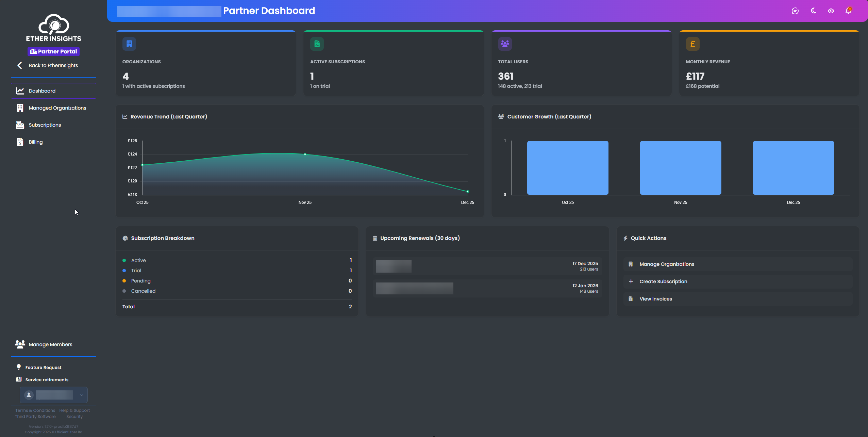The image size is (868, 437).
Task: Click the user avatar icon
Action: pos(29,395)
